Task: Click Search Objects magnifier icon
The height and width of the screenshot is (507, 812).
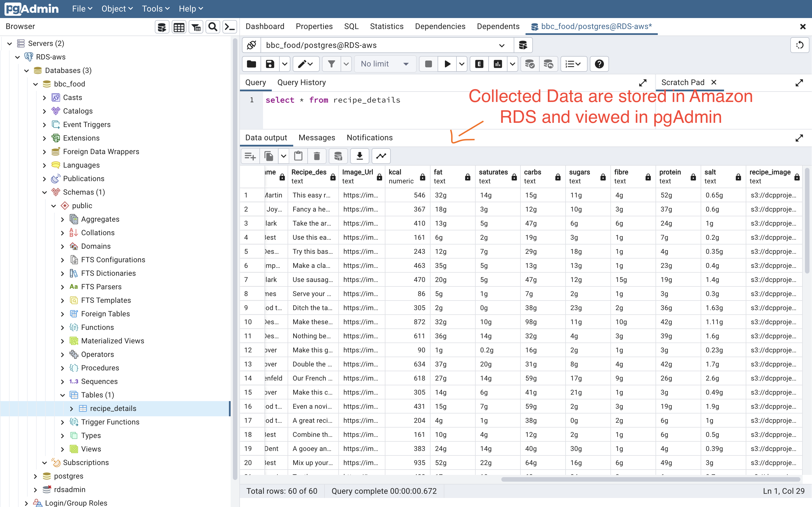Action: pos(212,27)
